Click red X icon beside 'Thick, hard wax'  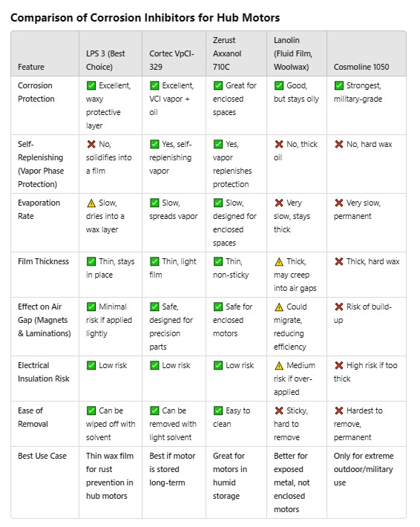coord(338,261)
